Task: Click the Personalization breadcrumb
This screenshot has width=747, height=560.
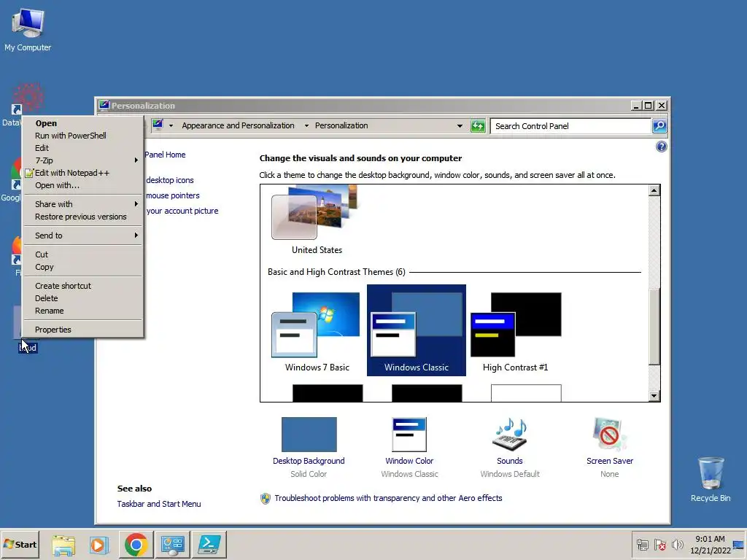Action: click(341, 125)
